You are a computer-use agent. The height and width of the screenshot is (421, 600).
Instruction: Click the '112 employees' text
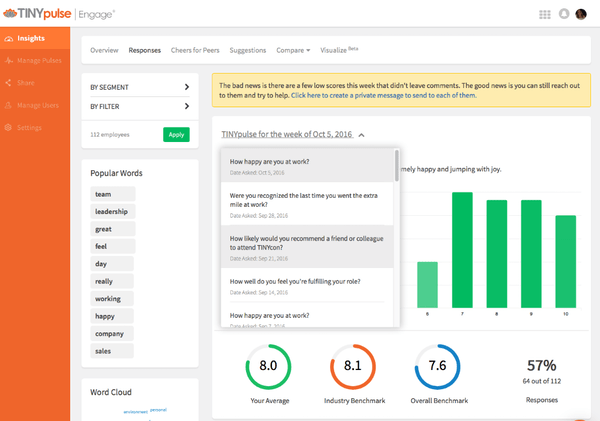[x=110, y=135]
